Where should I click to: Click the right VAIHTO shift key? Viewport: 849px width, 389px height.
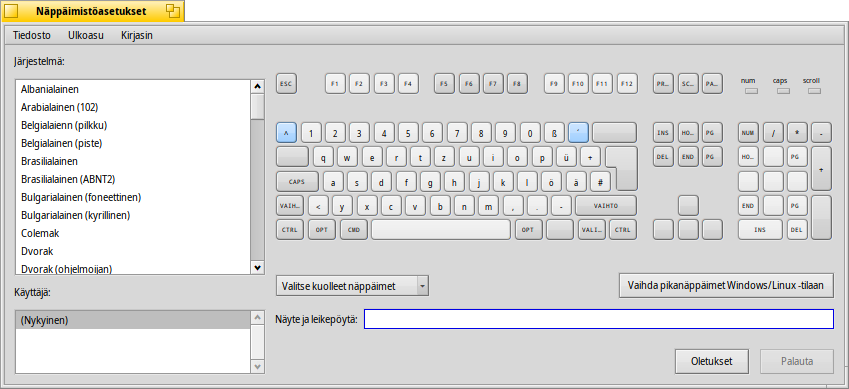coord(606,206)
